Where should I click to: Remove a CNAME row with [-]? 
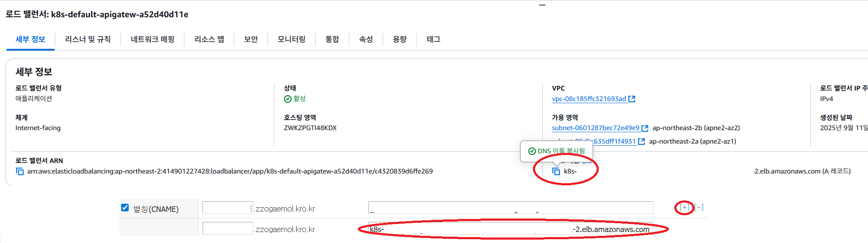[x=699, y=207]
